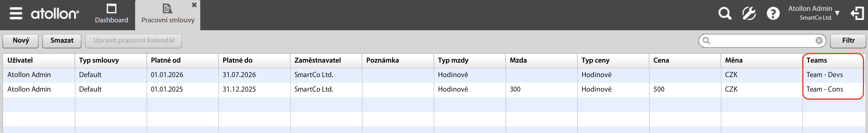Click the Filtr button
Screen dimensions: 868x133
point(848,41)
